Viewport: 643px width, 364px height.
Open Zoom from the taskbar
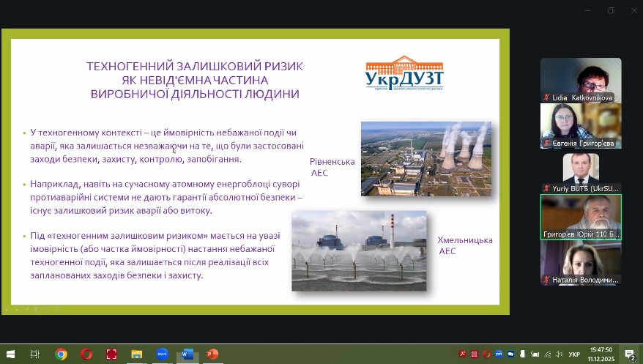[x=162, y=354]
